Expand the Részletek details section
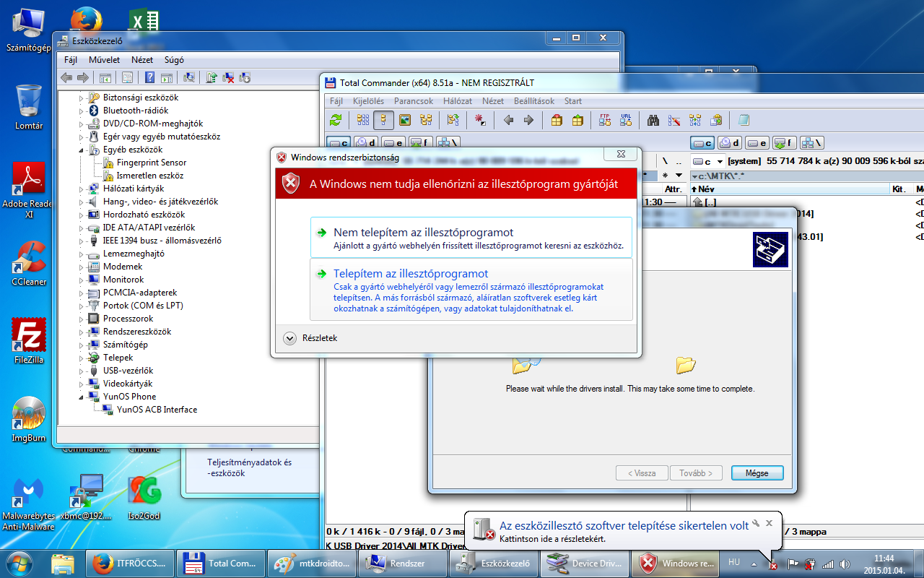Viewport: 924px width, 578px height. pos(290,338)
